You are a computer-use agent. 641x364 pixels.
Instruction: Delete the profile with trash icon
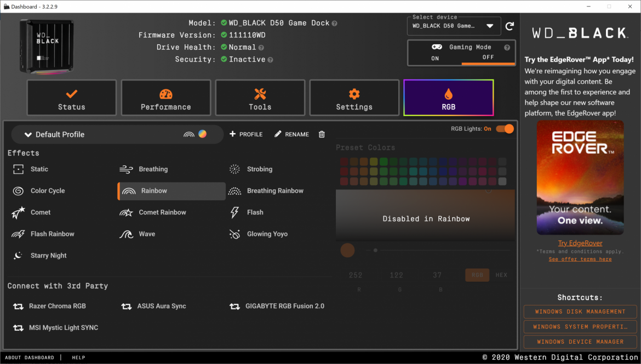tap(322, 135)
